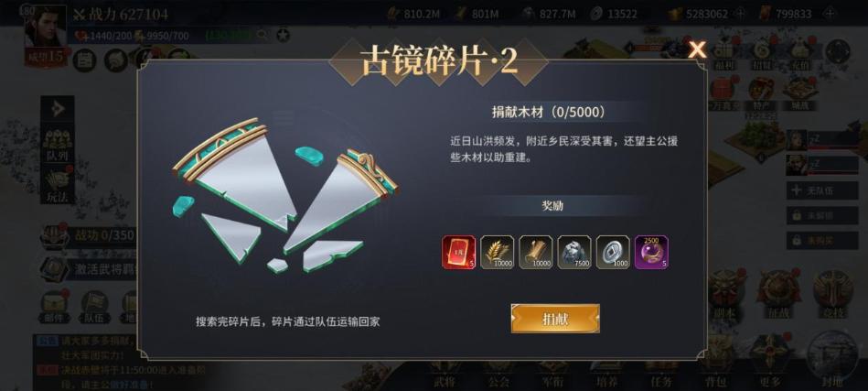Select the iron ore 7500 reward icon
This screenshot has height=391, width=868.
coord(574,253)
